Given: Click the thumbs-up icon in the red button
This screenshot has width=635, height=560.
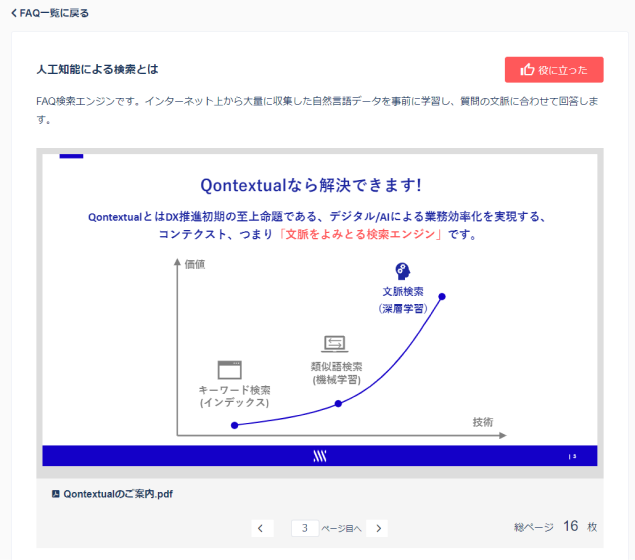Looking at the screenshot, I should coord(527,70).
